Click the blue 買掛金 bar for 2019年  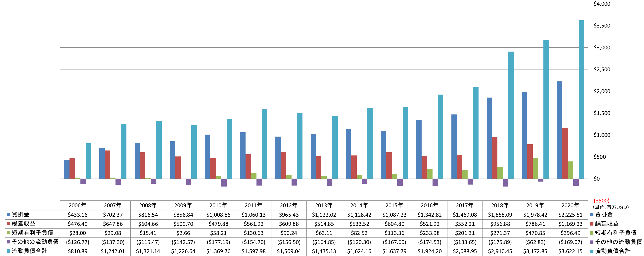[x=524, y=136]
